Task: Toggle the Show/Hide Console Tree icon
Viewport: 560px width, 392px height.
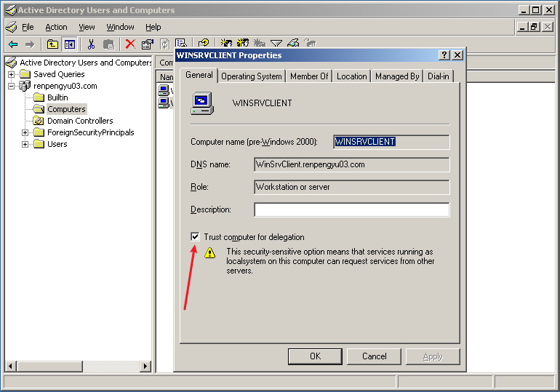Action: (69, 44)
